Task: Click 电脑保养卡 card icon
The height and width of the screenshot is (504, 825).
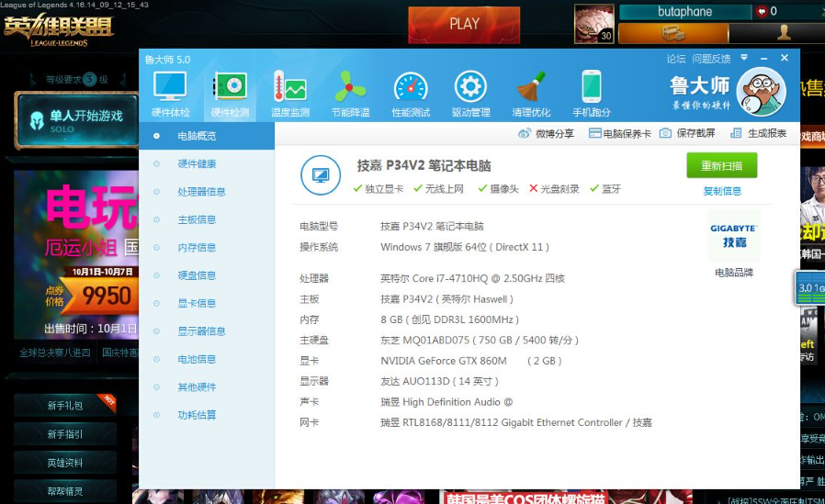Action: tap(594, 133)
